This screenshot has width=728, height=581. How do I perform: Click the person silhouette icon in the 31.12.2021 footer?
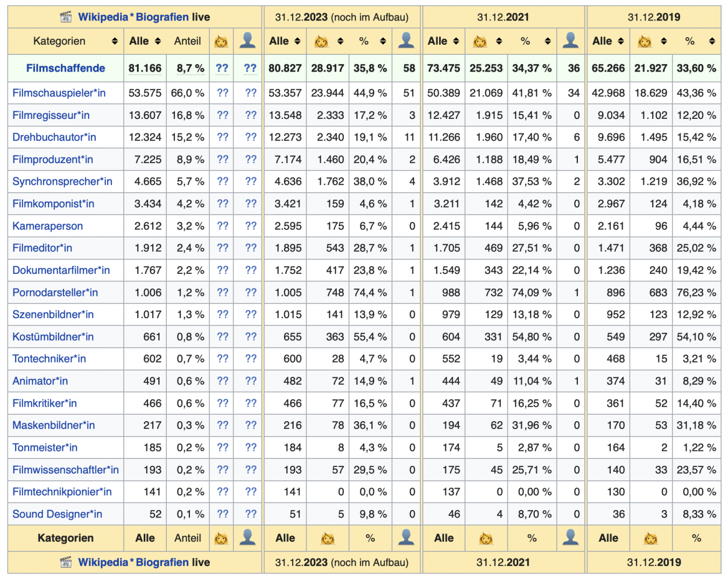570,537
